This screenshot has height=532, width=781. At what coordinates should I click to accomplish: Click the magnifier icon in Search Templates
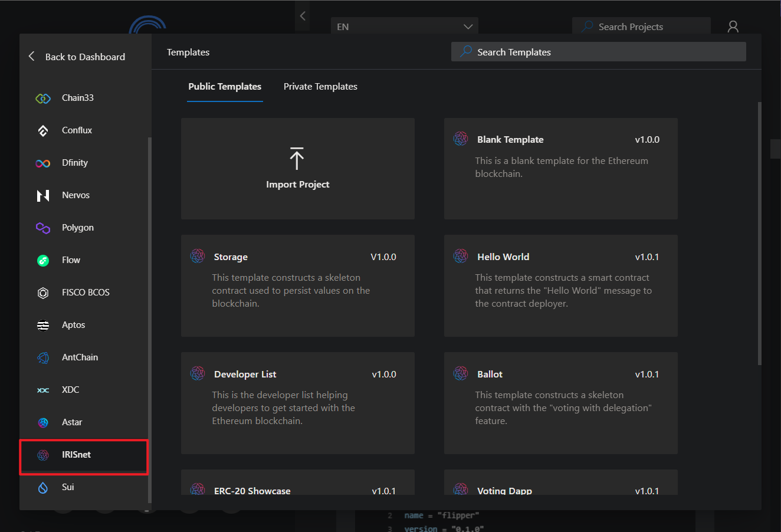click(466, 51)
